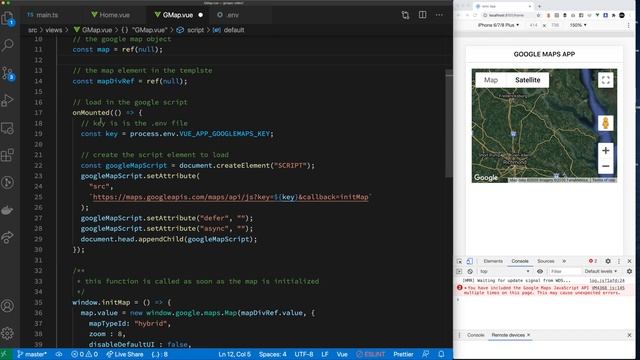Open the editor More Actions ellipsis
Viewport: 640px width, 360px height.
click(x=439, y=15)
